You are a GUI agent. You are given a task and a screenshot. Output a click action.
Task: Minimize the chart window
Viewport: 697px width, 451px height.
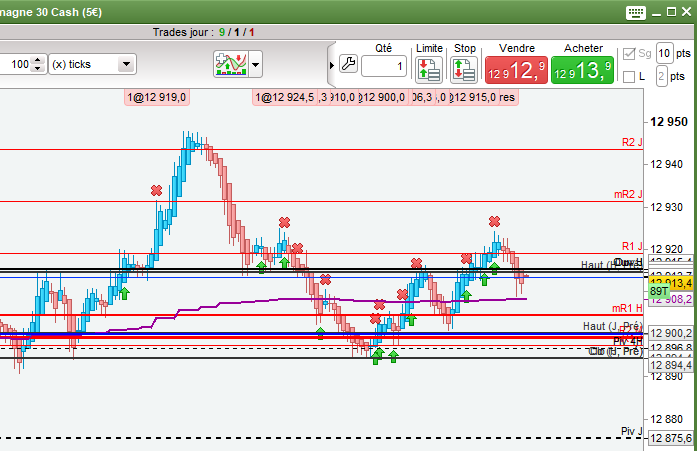(656, 13)
